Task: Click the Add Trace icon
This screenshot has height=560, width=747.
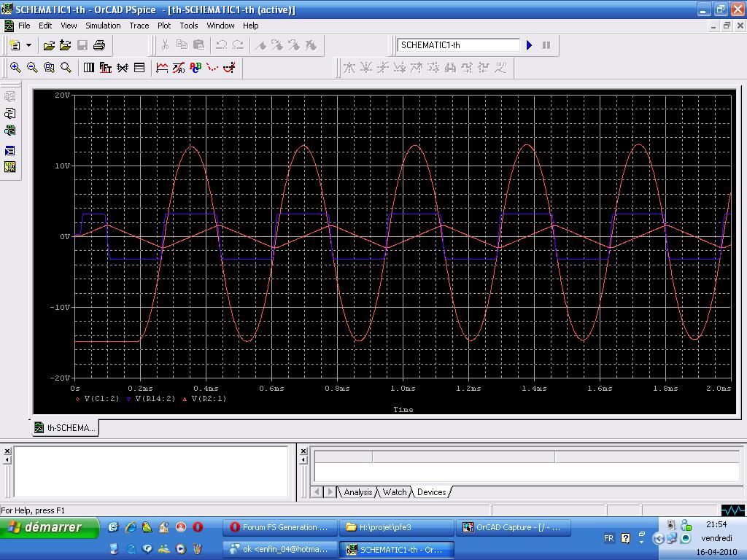Action: [x=162, y=68]
